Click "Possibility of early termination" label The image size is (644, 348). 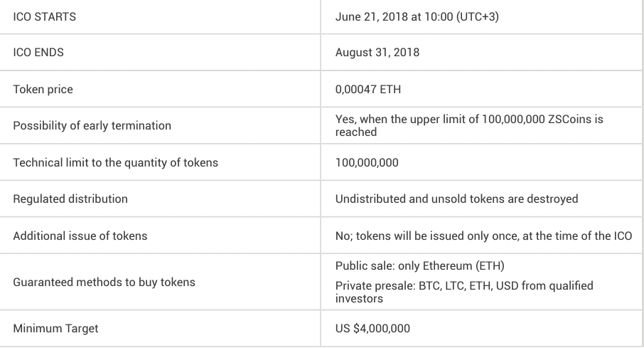pyautogui.click(x=92, y=126)
